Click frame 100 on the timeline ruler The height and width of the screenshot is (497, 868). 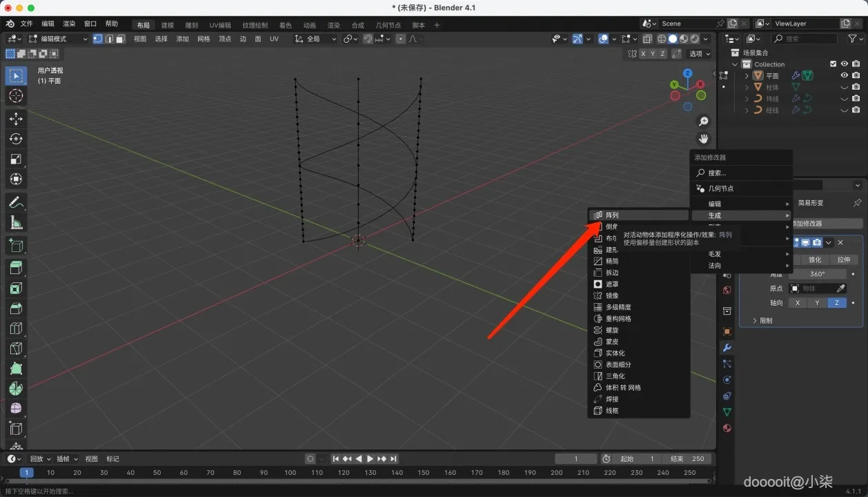pyautogui.click(x=290, y=473)
